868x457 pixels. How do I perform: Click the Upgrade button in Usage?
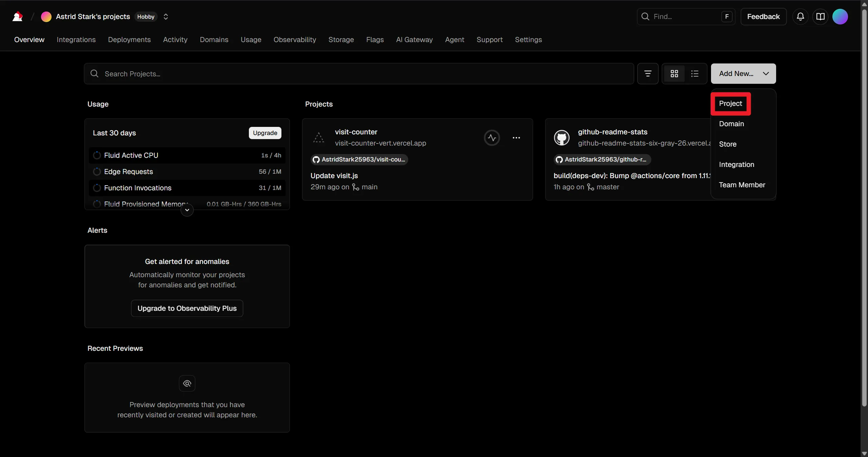[x=265, y=133]
